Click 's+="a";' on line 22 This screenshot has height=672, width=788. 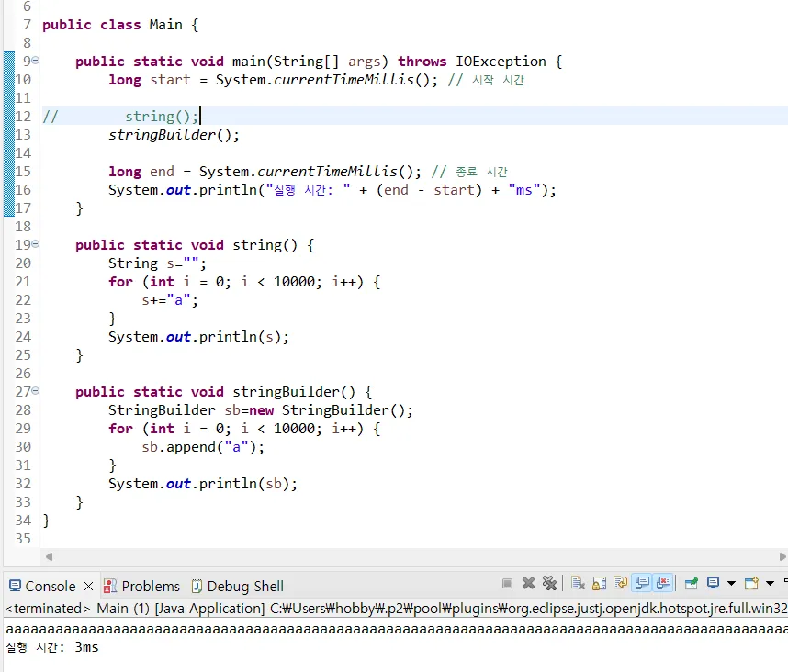tap(170, 300)
